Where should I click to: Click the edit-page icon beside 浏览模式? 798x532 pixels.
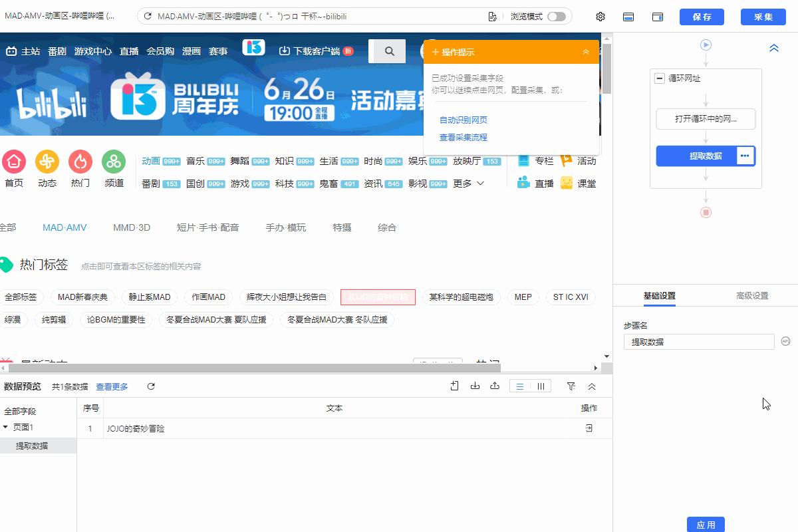[x=493, y=17]
